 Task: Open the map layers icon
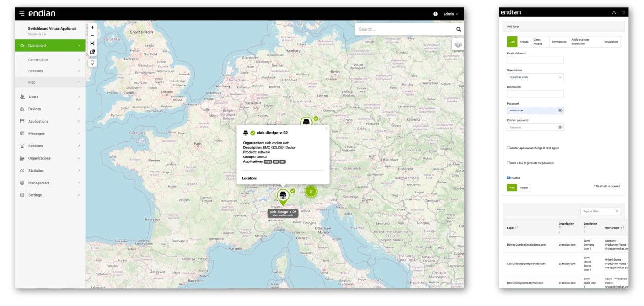click(x=457, y=45)
